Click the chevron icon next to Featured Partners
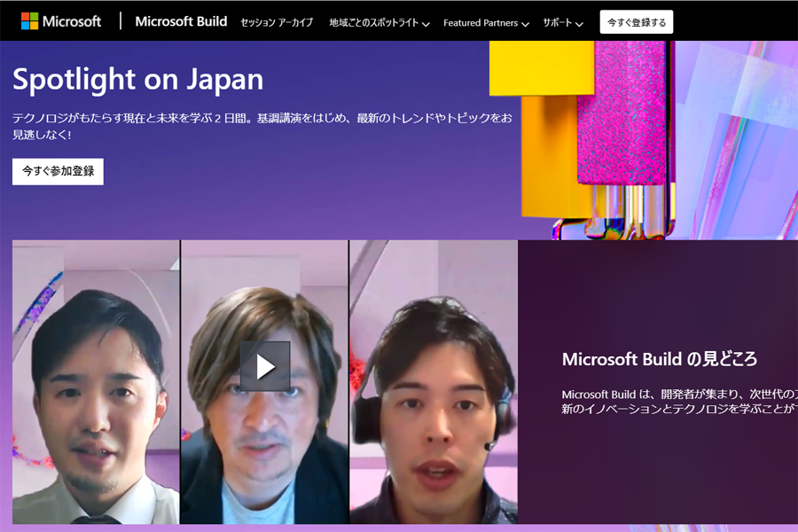The image size is (798, 532). [525, 24]
